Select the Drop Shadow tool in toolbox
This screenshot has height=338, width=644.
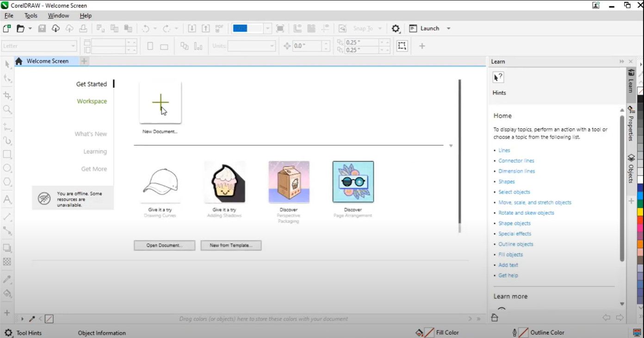point(7,248)
